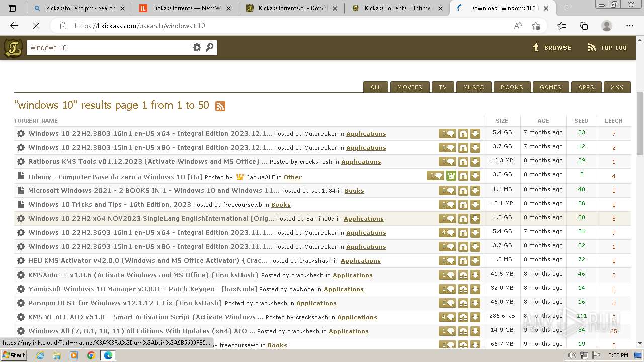Click download arrow for Paragon HFS+ for Windows

click(475, 303)
